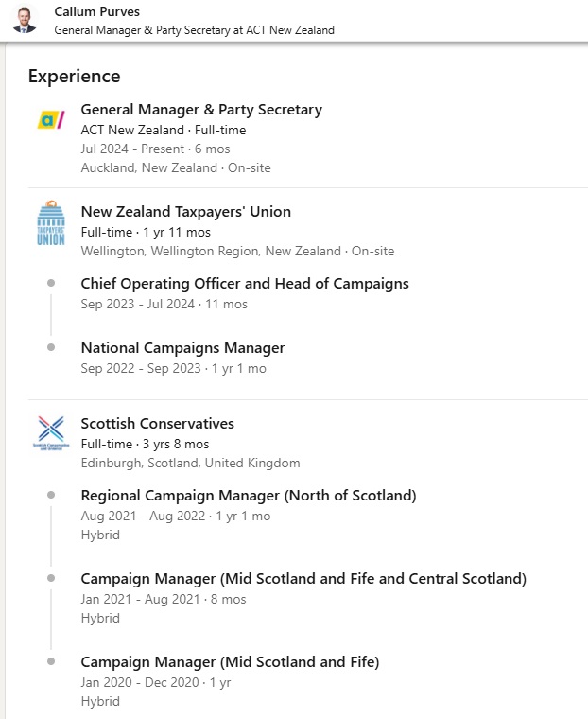Select the General Manager & Party Secretary title
The width and height of the screenshot is (588, 719).
pyautogui.click(x=201, y=110)
